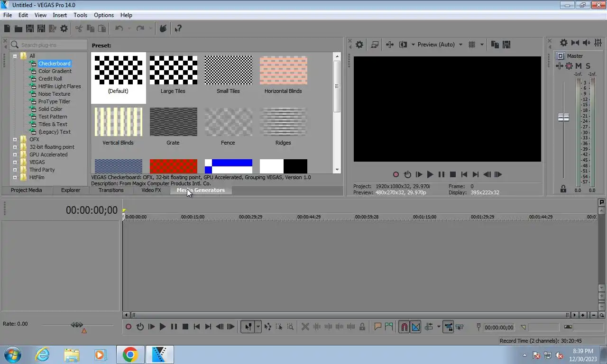
Task: Switch to the Transitions tab
Action: coord(111,190)
